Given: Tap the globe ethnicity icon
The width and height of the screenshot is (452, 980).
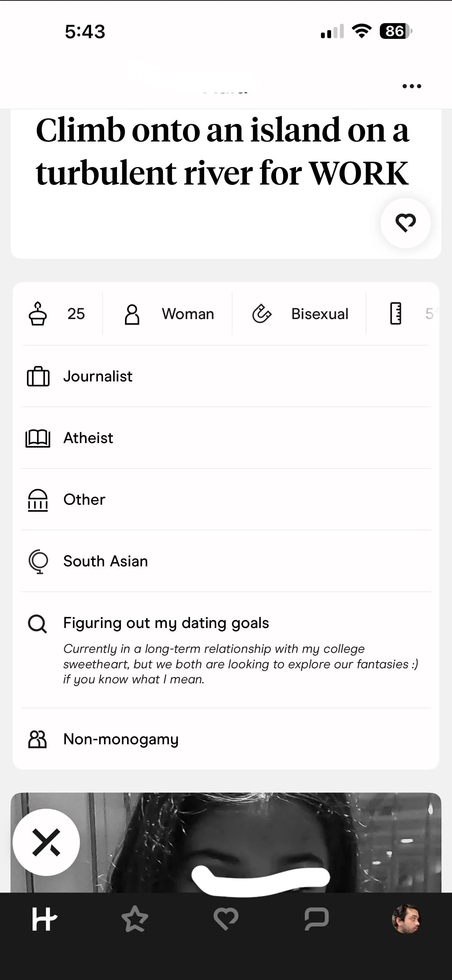Looking at the screenshot, I should [38, 561].
